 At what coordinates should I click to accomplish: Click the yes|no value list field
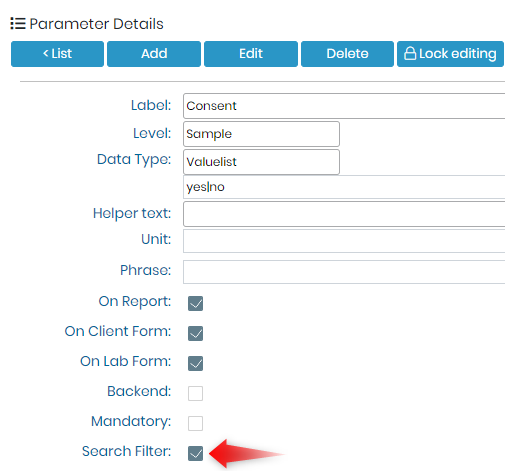click(x=344, y=187)
